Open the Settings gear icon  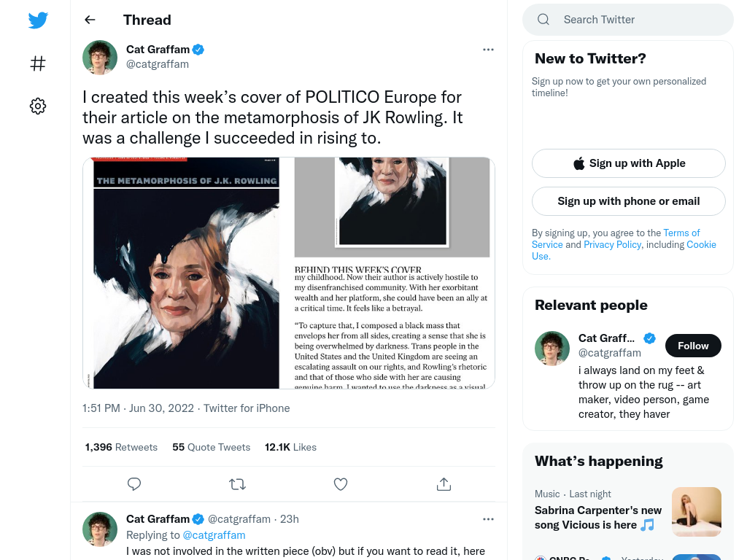[x=38, y=106]
